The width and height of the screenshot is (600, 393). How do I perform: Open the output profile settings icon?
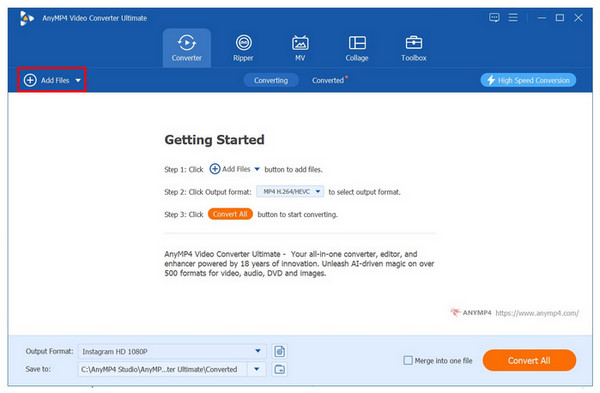point(280,351)
